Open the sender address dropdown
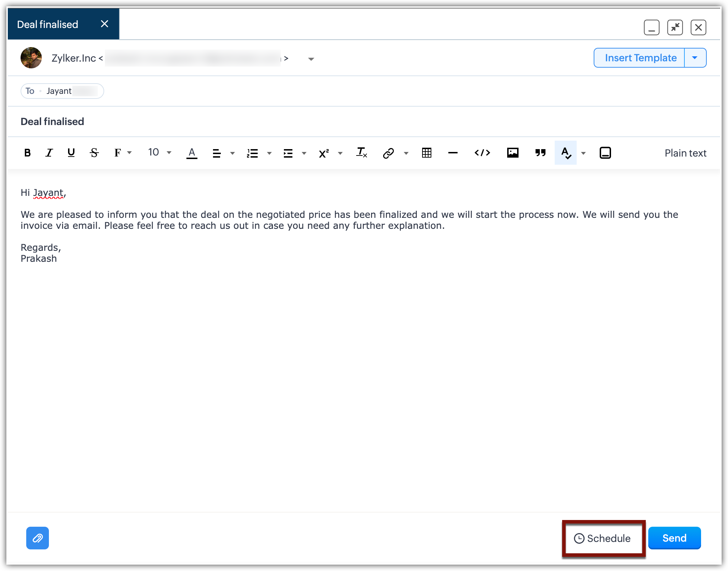This screenshot has width=728, height=571. [311, 59]
